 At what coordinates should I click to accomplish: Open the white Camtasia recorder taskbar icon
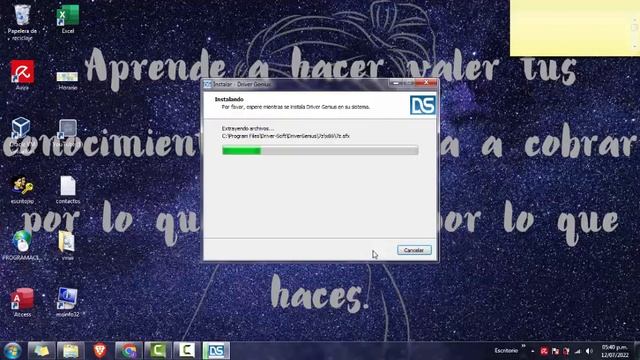pyautogui.click(x=187, y=351)
